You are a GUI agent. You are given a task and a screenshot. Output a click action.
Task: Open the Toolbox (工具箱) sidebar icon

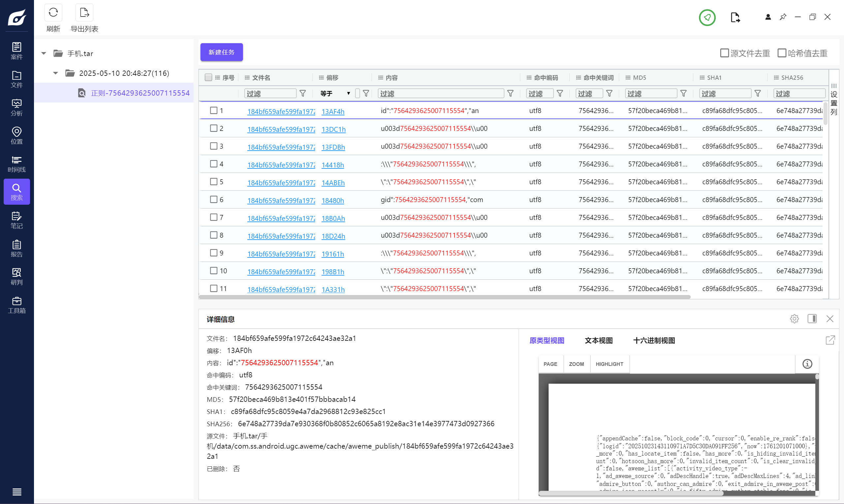16,305
